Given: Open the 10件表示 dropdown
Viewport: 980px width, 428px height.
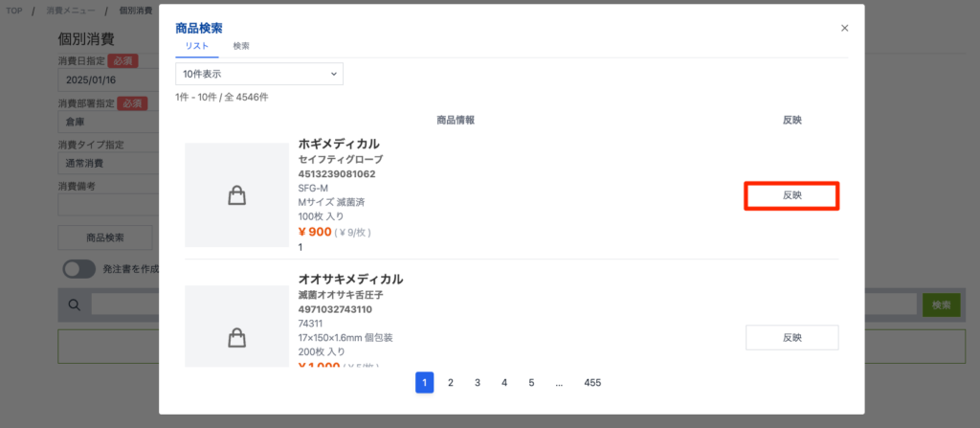Looking at the screenshot, I should [x=259, y=74].
